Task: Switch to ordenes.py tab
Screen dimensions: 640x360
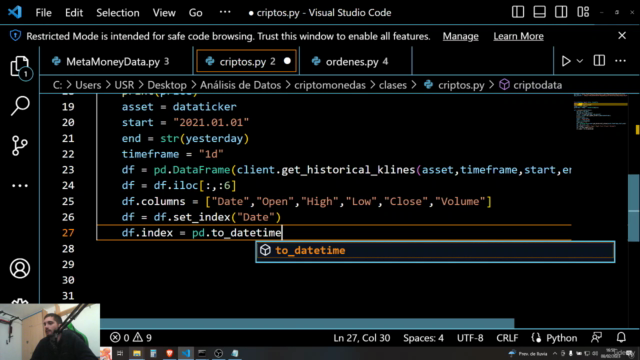Action: coord(356,62)
